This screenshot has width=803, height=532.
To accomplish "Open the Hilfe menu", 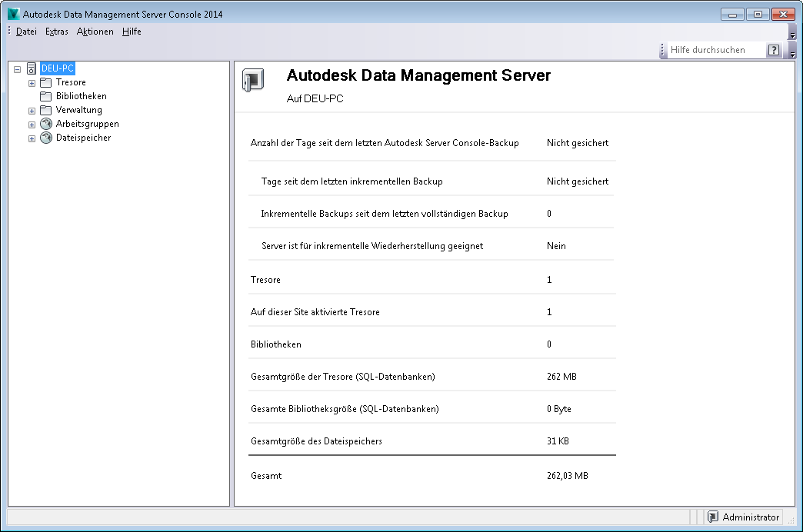I will pyautogui.click(x=132, y=32).
